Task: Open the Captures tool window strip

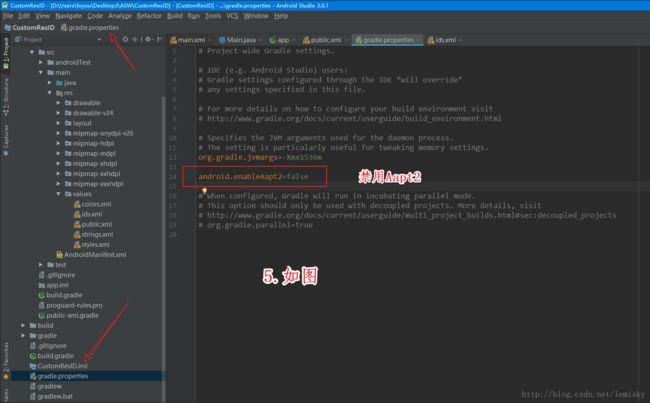Action: click(6, 141)
